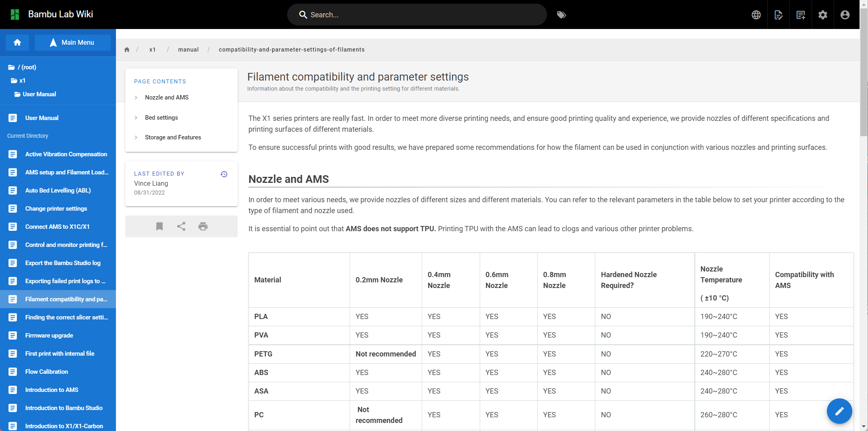Open the edit history clock icon
This screenshot has width=868, height=431.
click(224, 174)
